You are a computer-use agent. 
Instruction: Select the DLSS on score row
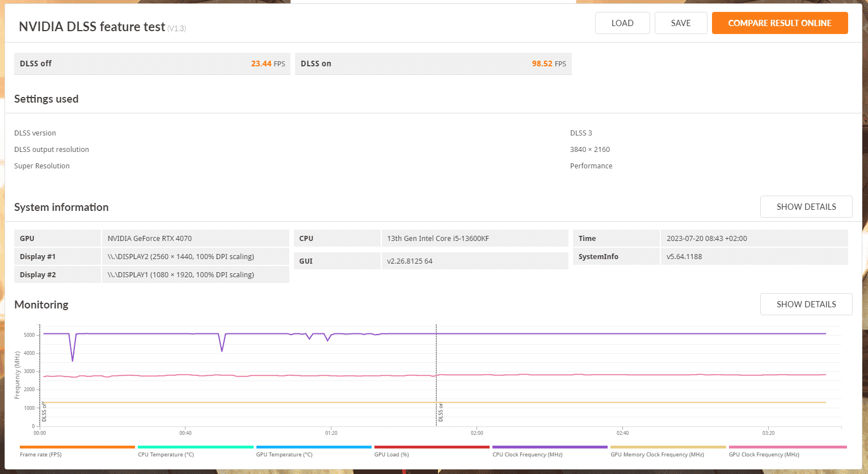(433, 64)
